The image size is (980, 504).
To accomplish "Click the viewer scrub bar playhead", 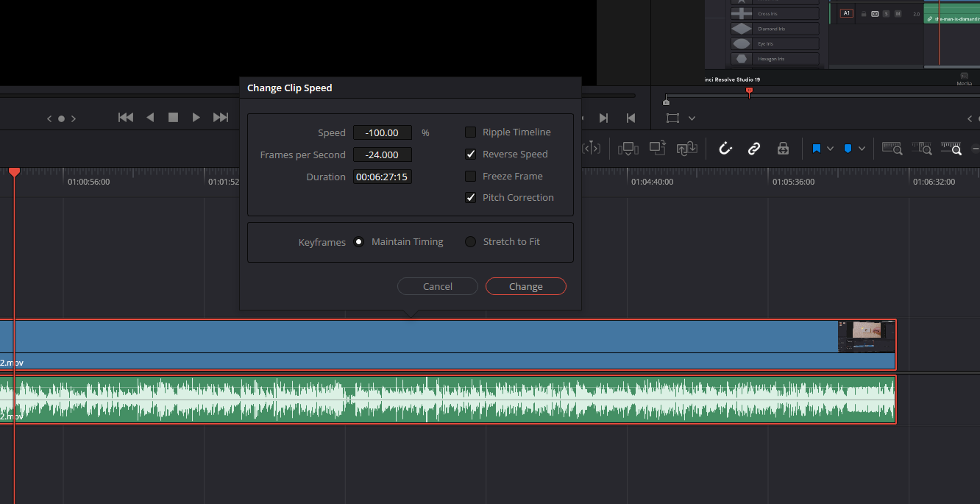I will click(749, 92).
